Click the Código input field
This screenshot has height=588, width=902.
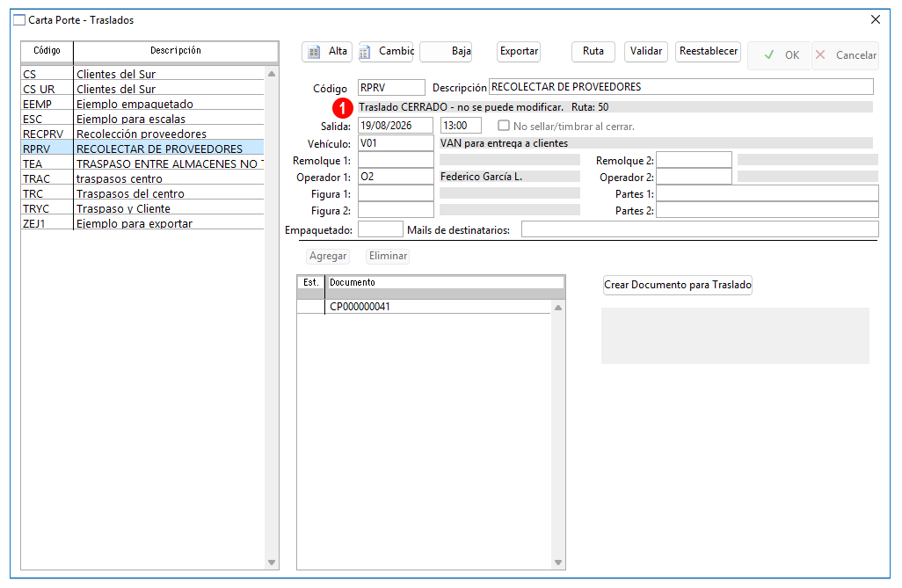click(x=391, y=87)
